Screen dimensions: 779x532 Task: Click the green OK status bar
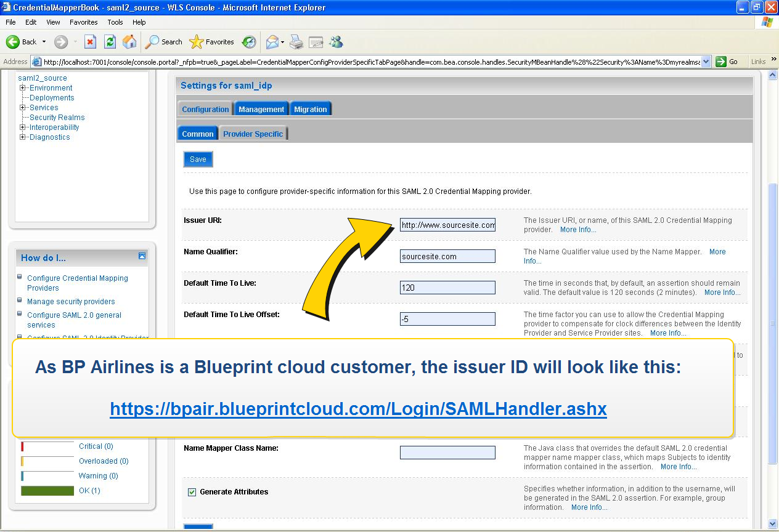(x=47, y=491)
